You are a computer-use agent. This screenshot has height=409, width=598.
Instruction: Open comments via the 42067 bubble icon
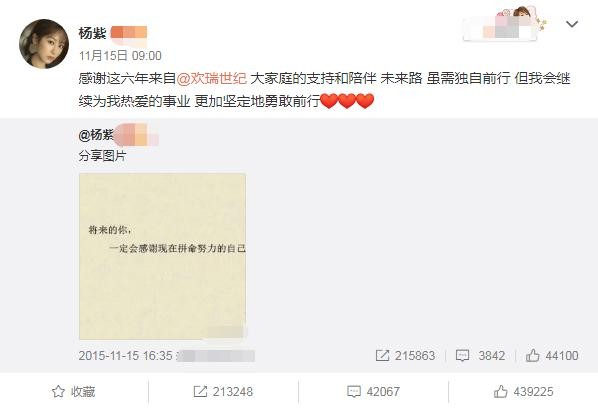354,391
